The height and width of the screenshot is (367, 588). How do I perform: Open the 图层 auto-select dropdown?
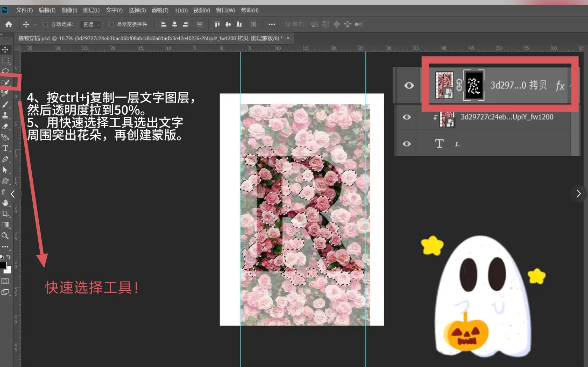pyautogui.click(x=91, y=24)
